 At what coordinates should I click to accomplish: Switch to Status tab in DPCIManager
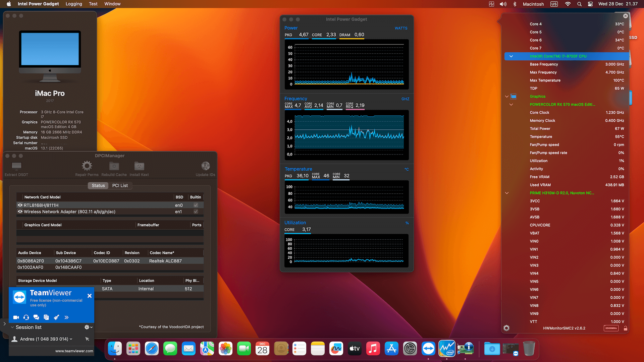coord(98,185)
